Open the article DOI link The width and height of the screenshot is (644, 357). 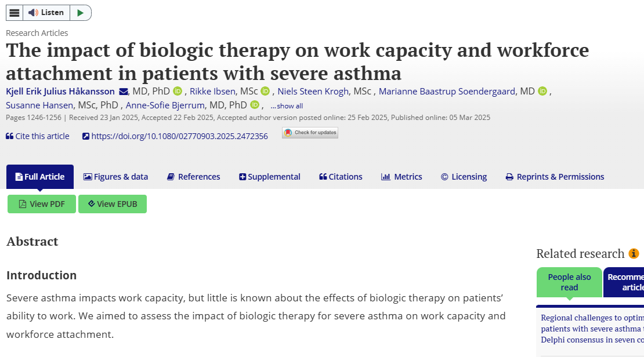(x=180, y=136)
